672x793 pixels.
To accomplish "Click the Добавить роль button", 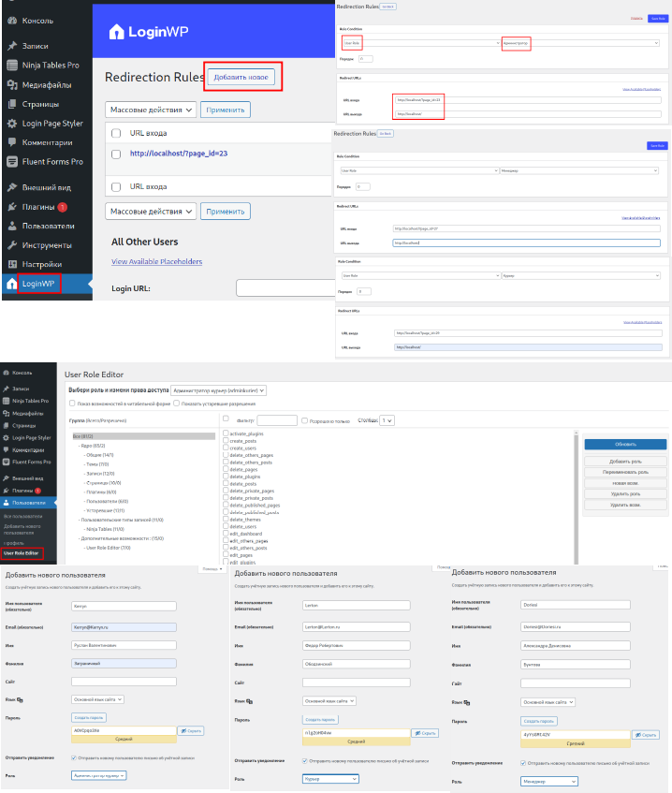I will pos(625,462).
